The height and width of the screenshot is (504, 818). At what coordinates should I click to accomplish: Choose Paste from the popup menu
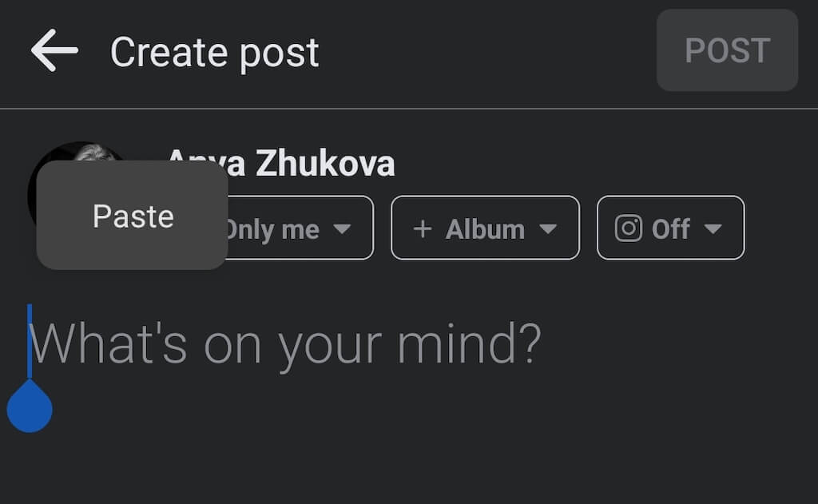pyautogui.click(x=133, y=216)
